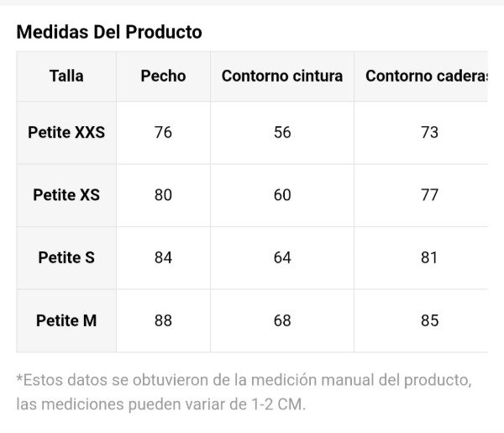Click the caderas value 81 for Petite S
Viewport: 504px width, 433px height.
(429, 257)
